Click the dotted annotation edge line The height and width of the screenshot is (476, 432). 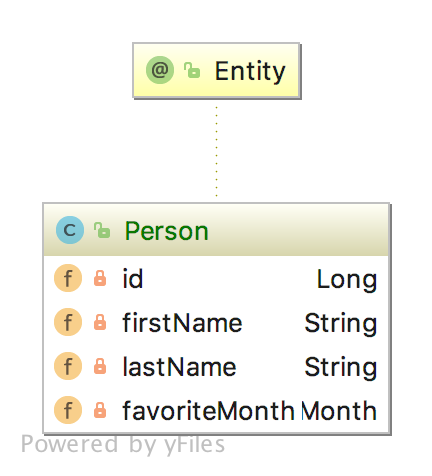(217, 151)
